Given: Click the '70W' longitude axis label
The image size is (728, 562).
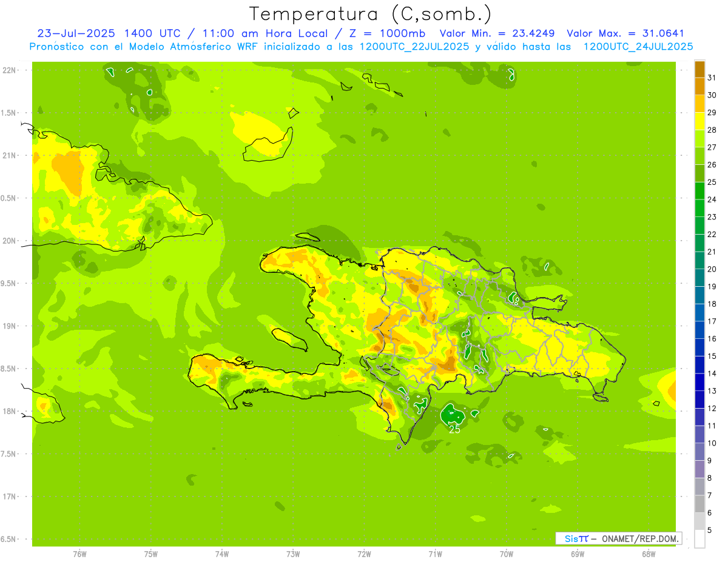Looking at the screenshot, I should [x=507, y=554].
